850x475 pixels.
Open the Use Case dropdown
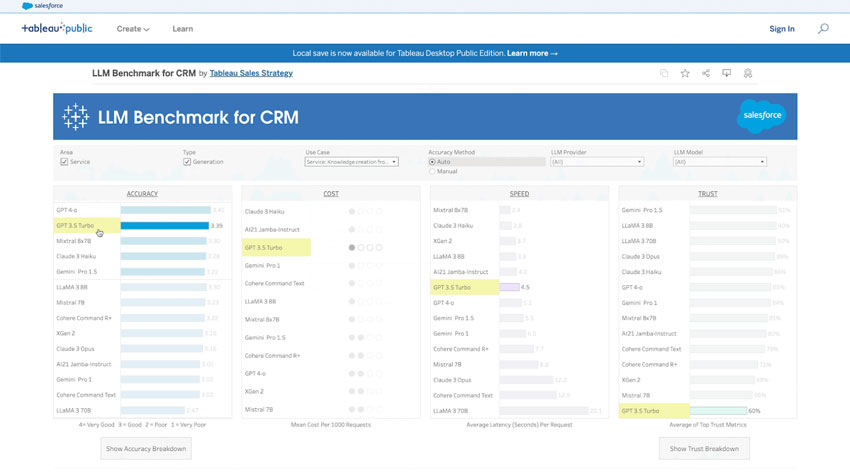click(x=351, y=162)
